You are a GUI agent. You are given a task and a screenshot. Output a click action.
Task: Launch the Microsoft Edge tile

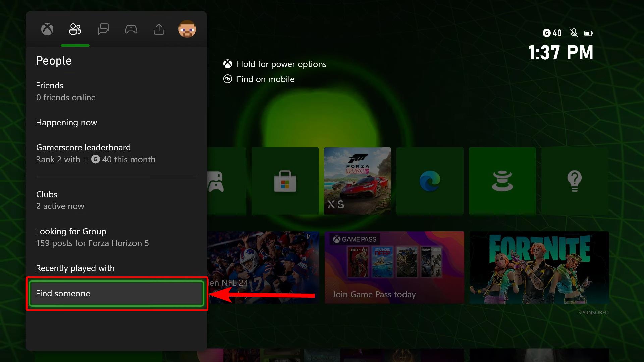pos(430,181)
